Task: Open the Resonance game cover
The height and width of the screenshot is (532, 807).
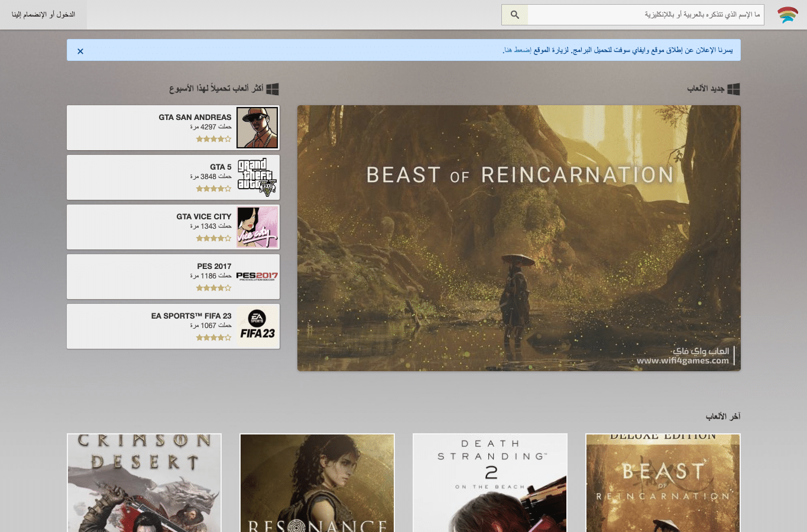Action: [317, 483]
